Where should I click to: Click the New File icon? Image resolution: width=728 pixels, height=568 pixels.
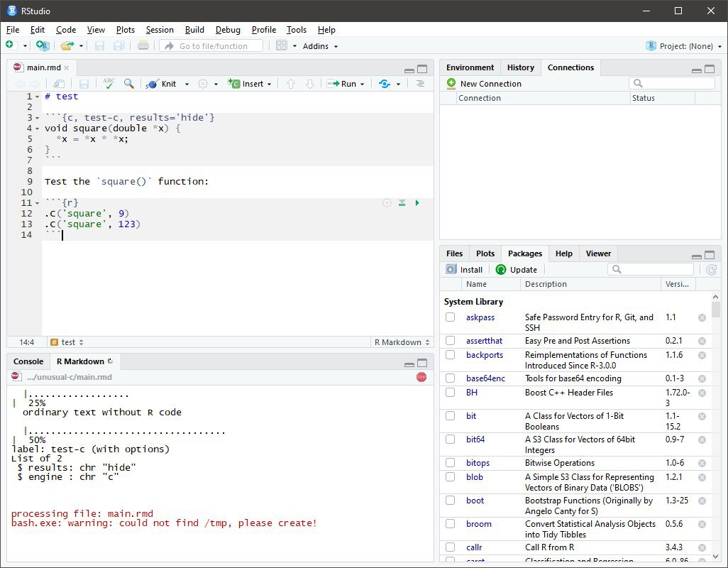(x=10, y=45)
